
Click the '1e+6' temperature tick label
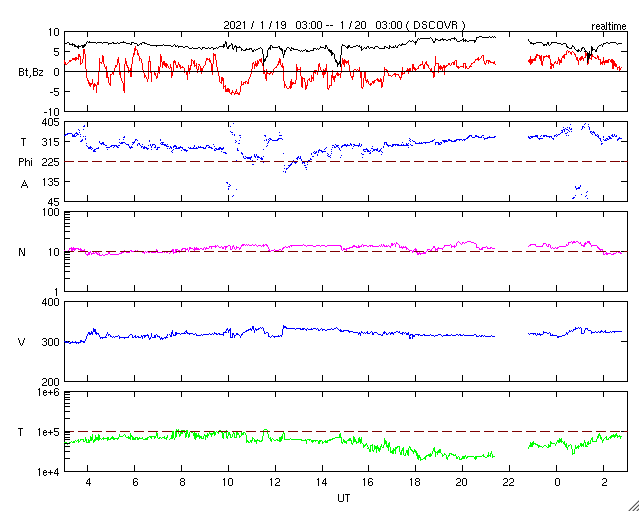[x=50, y=392]
